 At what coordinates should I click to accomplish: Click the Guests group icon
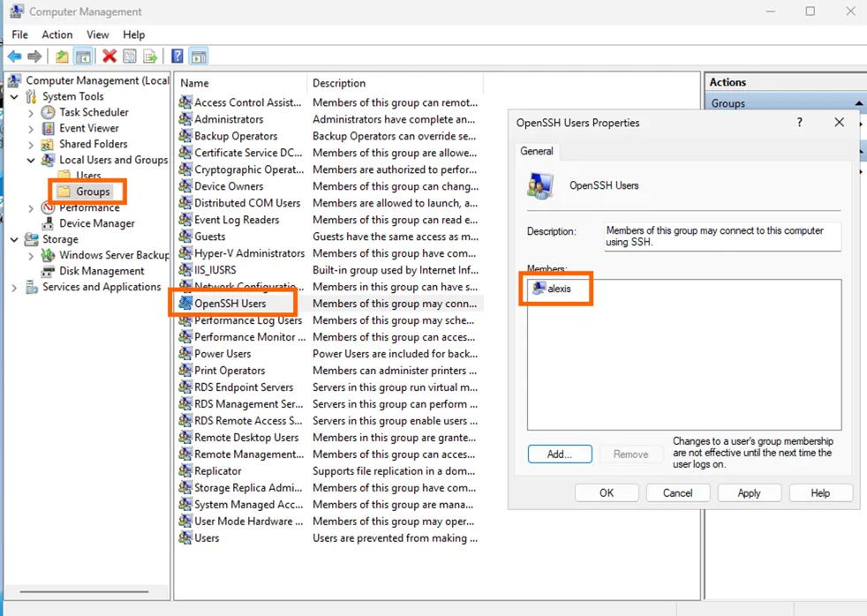point(185,236)
